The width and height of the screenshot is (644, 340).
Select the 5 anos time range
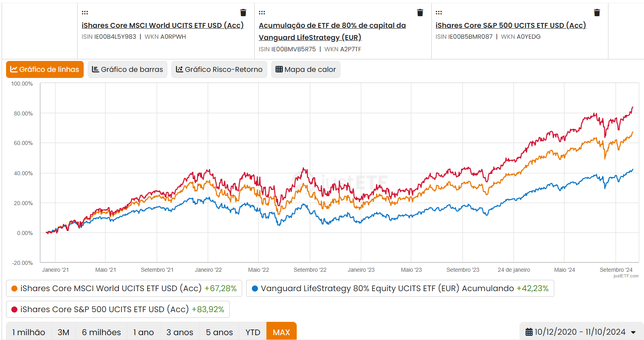click(219, 332)
